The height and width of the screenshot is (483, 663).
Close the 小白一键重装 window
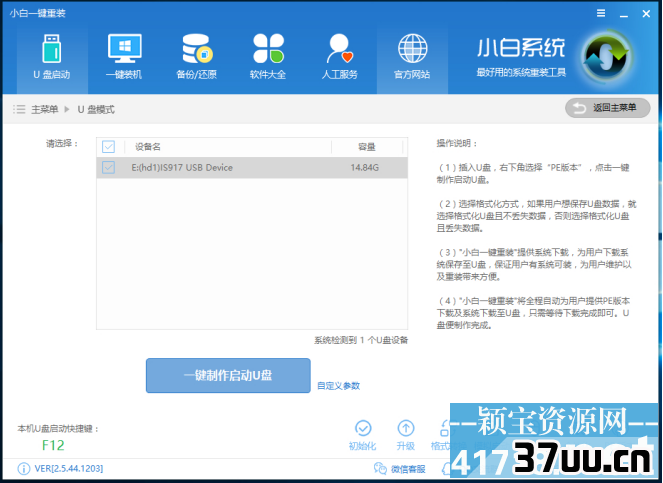tap(646, 14)
